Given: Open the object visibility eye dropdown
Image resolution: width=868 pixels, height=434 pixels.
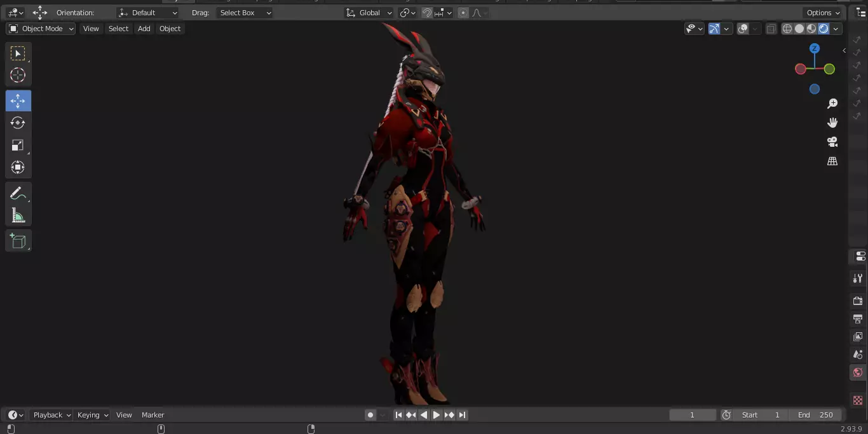Looking at the screenshot, I should click(x=695, y=29).
